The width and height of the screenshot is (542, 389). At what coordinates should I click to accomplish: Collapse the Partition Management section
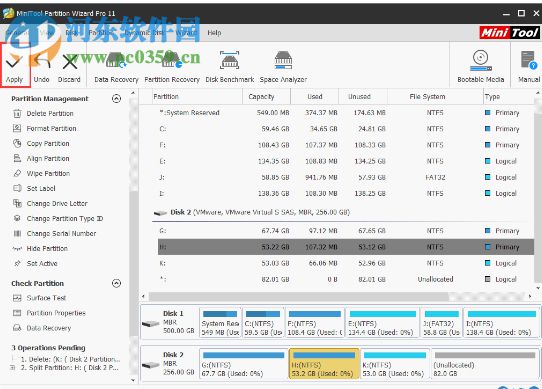click(x=116, y=99)
